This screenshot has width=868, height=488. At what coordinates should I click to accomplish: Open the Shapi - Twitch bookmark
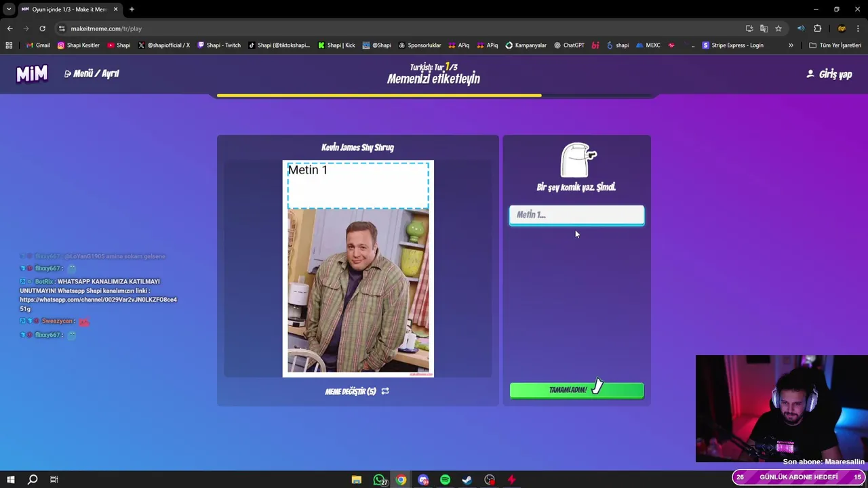(219, 45)
